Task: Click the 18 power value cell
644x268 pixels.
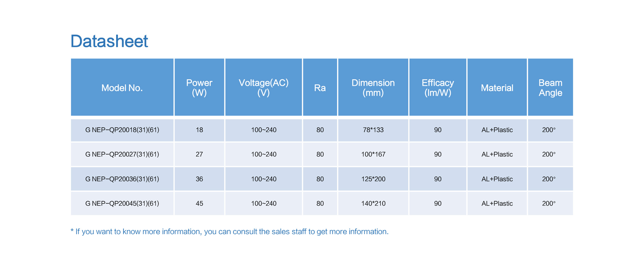Action: click(199, 130)
